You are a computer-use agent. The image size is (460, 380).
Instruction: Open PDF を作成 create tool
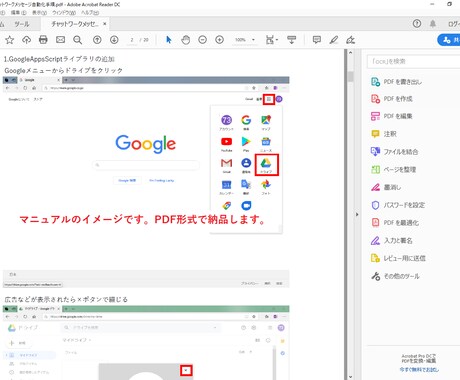pos(392,99)
